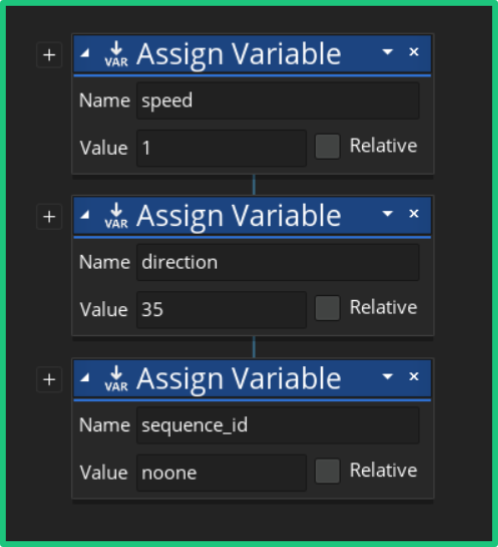This screenshot has height=547, width=498.
Task: Click the VAR icon on the speed block
Action: click(x=116, y=54)
